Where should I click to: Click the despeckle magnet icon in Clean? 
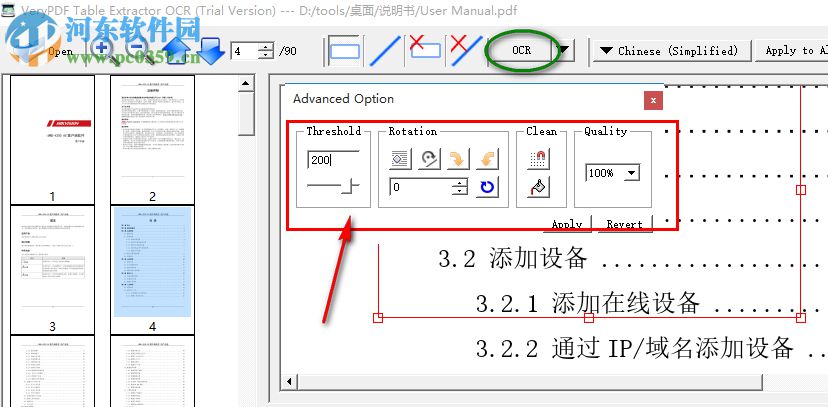point(538,159)
